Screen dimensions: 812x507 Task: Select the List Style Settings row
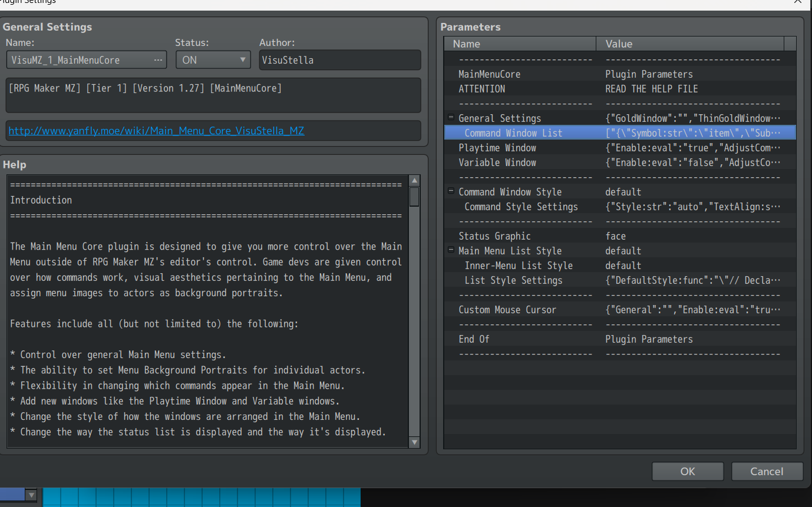point(620,280)
